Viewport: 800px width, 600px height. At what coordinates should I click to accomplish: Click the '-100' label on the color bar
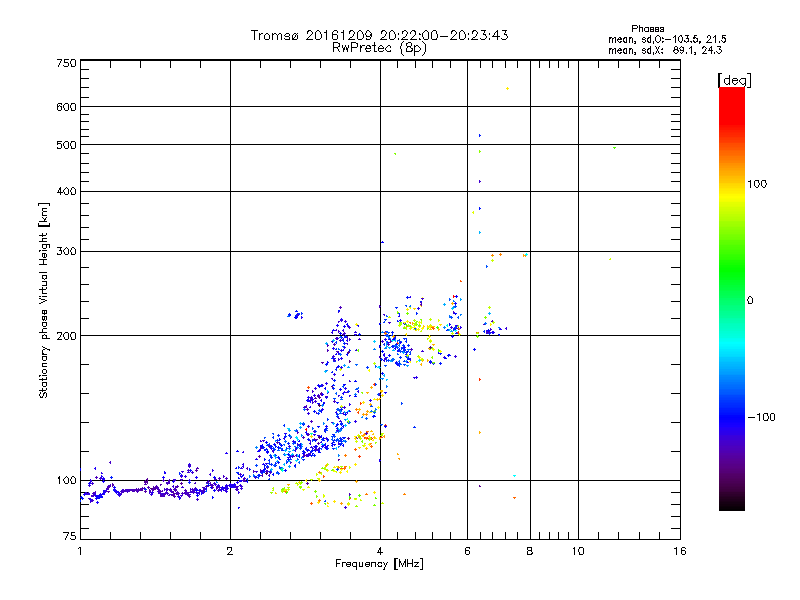[762, 417]
